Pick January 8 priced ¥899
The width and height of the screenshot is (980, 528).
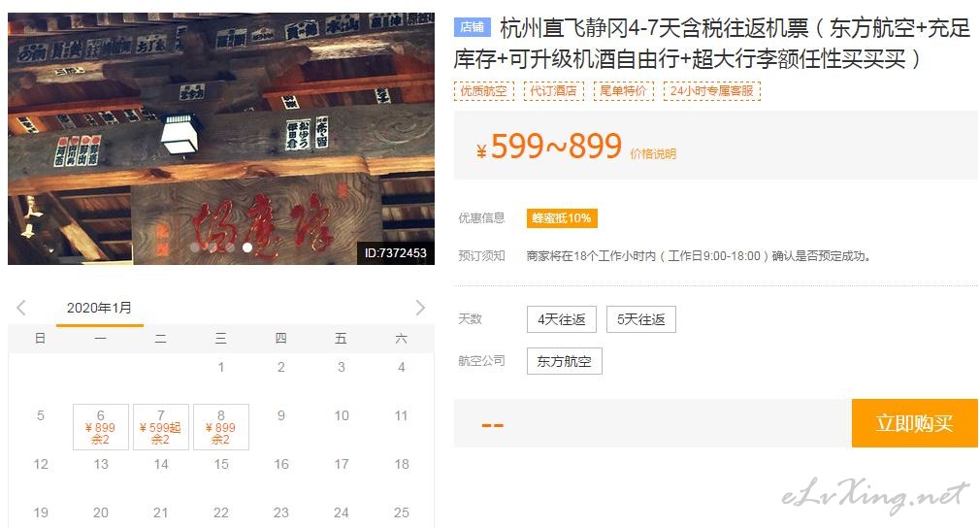221,427
